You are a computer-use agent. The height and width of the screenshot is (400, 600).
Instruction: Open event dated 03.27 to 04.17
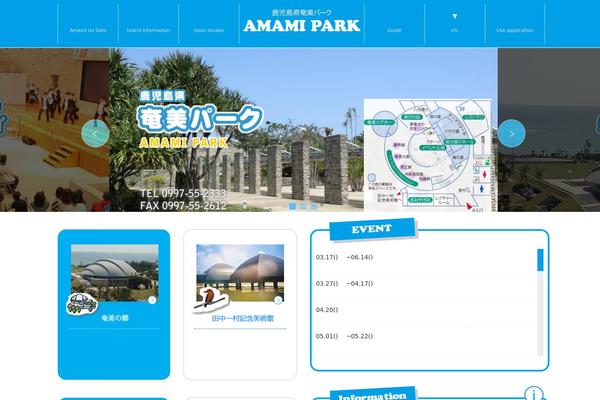point(426,284)
